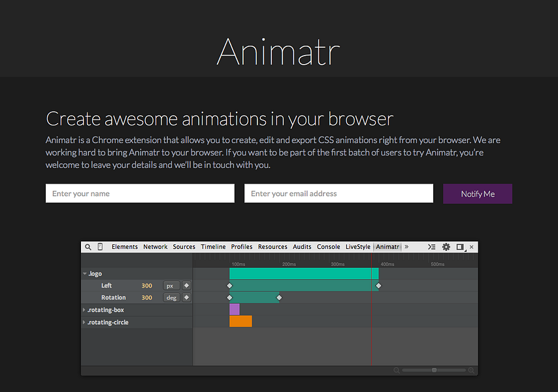Select the Profiles tab
Viewport: 558px width, 392px height.
(242, 247)
